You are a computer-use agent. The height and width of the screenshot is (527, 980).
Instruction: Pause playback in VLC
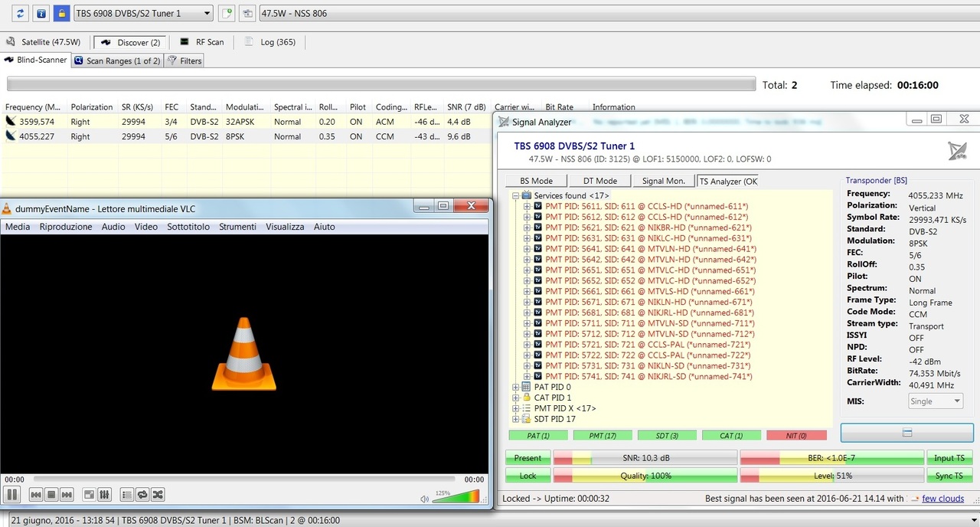click(12, 495)
